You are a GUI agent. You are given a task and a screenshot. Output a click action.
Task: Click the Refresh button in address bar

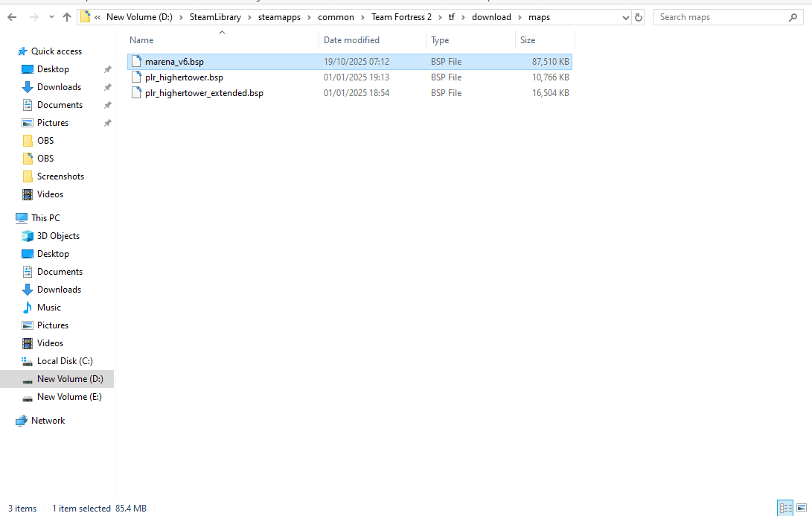(x=639, y=17)
